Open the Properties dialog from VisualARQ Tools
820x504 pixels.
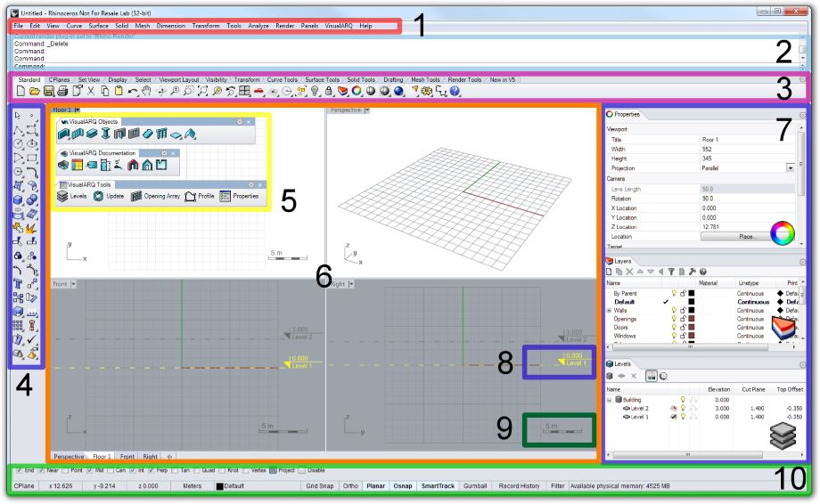(x=242, y=195)
